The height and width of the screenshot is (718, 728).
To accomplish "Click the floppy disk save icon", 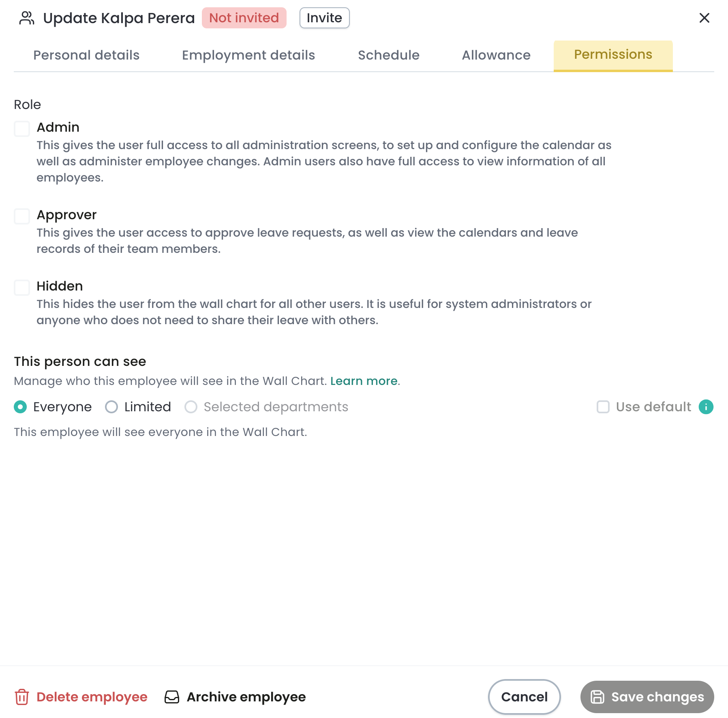I will [x=597, y=697].
